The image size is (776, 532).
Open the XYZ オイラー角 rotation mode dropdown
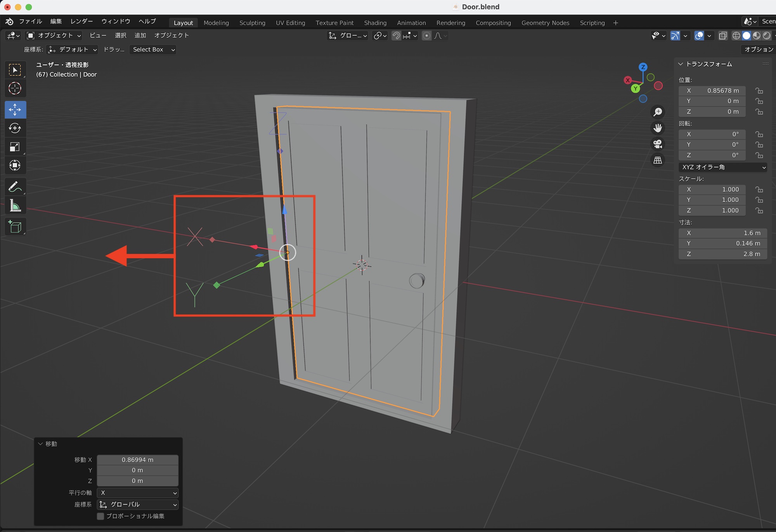[x=723, y=167]
